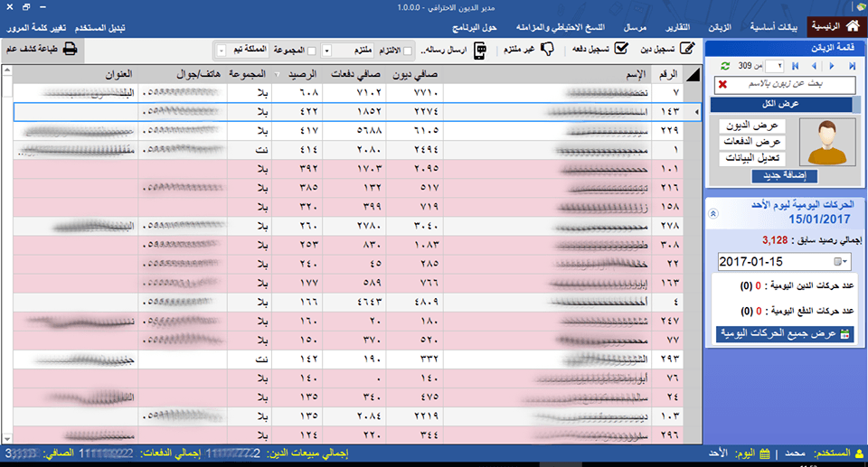Click sort arrow on الرصيد column

tap(277, 74)
